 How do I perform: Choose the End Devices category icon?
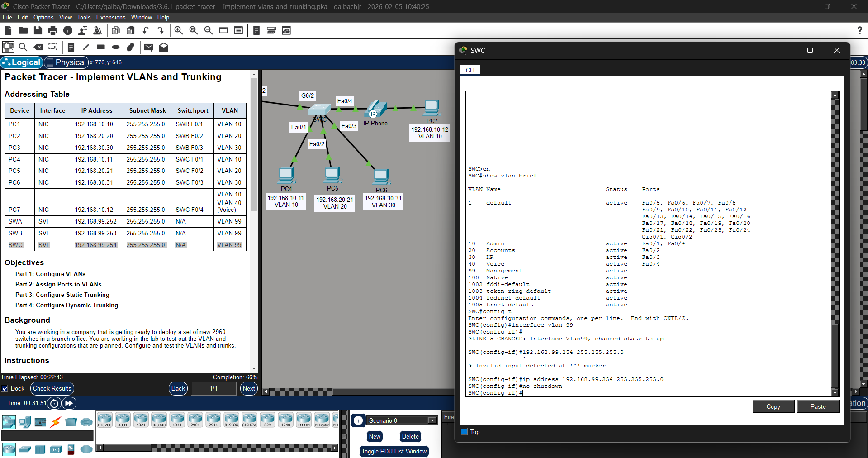[25, 422]
